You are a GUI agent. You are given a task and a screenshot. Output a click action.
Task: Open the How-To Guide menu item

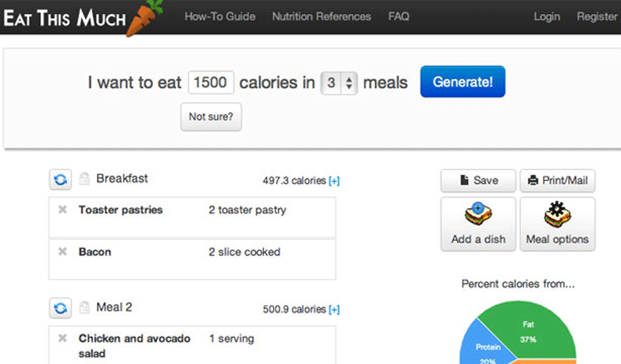tap(220, 17)
